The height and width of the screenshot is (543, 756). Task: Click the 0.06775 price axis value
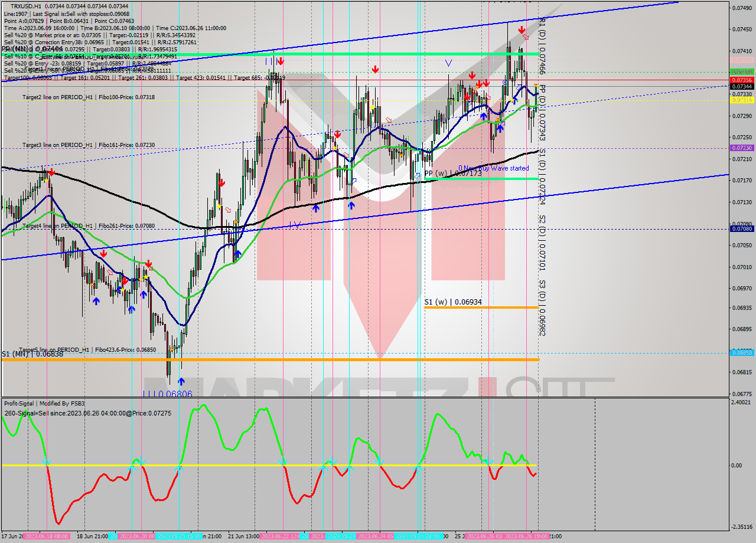[x=742, y=394]
